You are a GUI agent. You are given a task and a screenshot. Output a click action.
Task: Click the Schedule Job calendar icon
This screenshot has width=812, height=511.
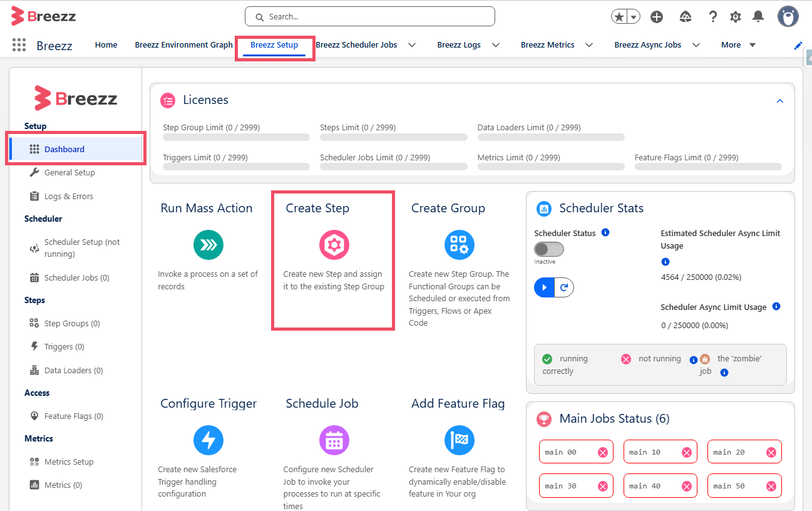pos(334,440)
